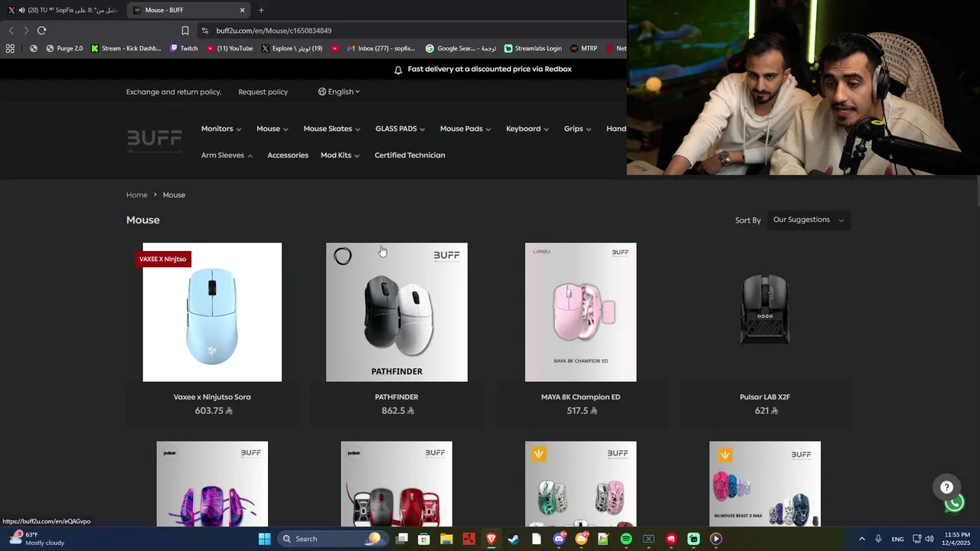
Task: Open the Sort By Our Suggestions dropdown
Action: click(808, 220)
